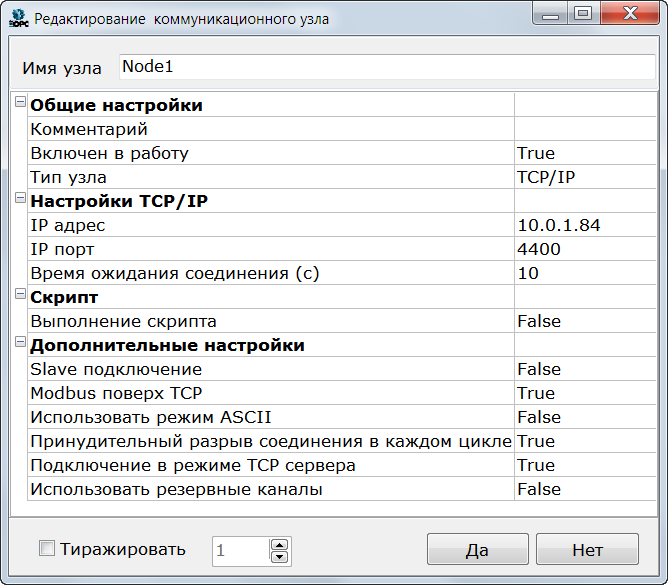This screenshot has width=668, height=585.
Task: Change Использовать режим ASCII value False
Action: [x=585, y=417]
